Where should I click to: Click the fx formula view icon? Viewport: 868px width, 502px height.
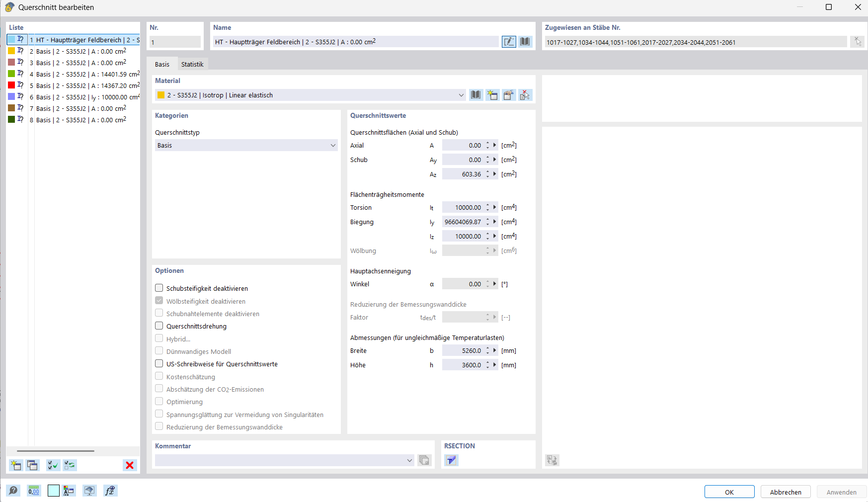tap(110, 491)
